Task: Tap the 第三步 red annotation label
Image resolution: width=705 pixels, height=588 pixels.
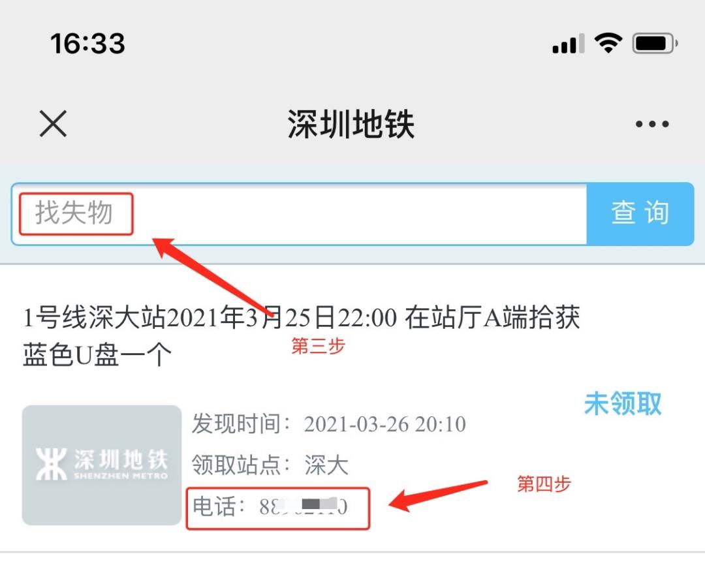Action: point(318,346)
